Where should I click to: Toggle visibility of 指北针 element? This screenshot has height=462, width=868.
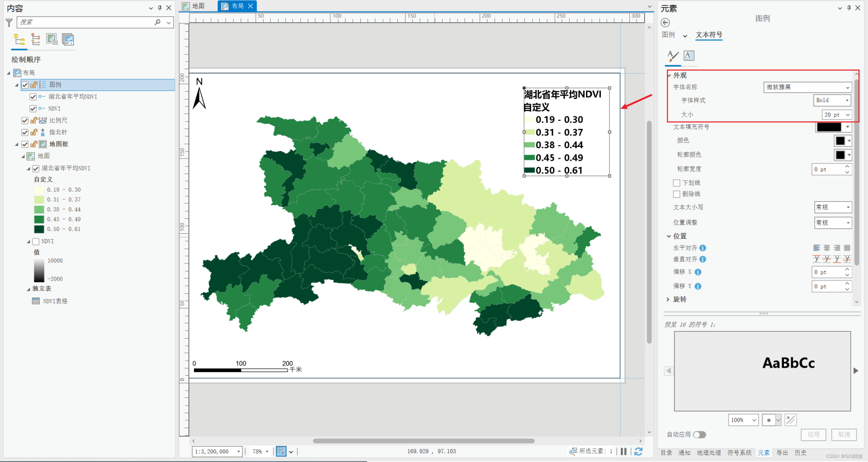25,132
